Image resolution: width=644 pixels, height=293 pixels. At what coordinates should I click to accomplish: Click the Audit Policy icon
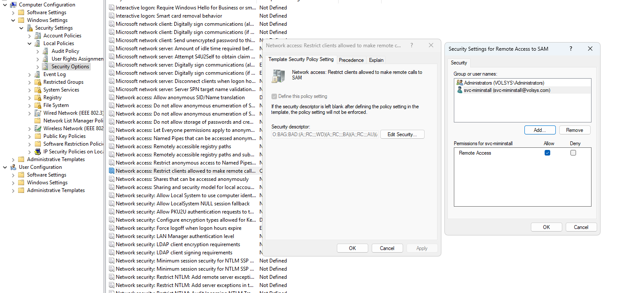click(x=46, y=51)
